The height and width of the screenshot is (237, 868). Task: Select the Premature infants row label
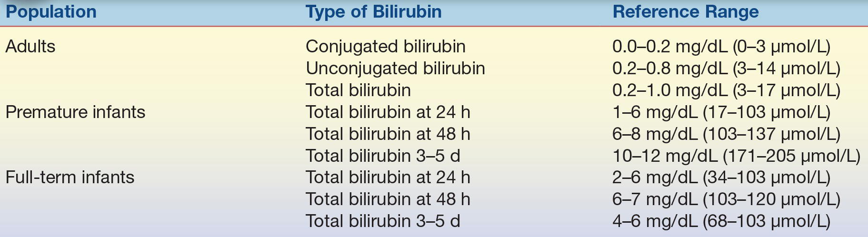pos(75,112)
